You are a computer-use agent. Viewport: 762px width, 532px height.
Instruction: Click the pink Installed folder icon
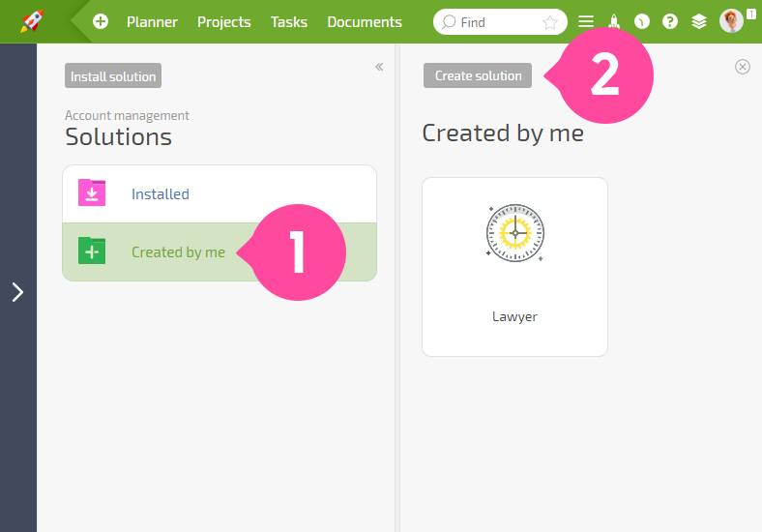pos(92,192)
